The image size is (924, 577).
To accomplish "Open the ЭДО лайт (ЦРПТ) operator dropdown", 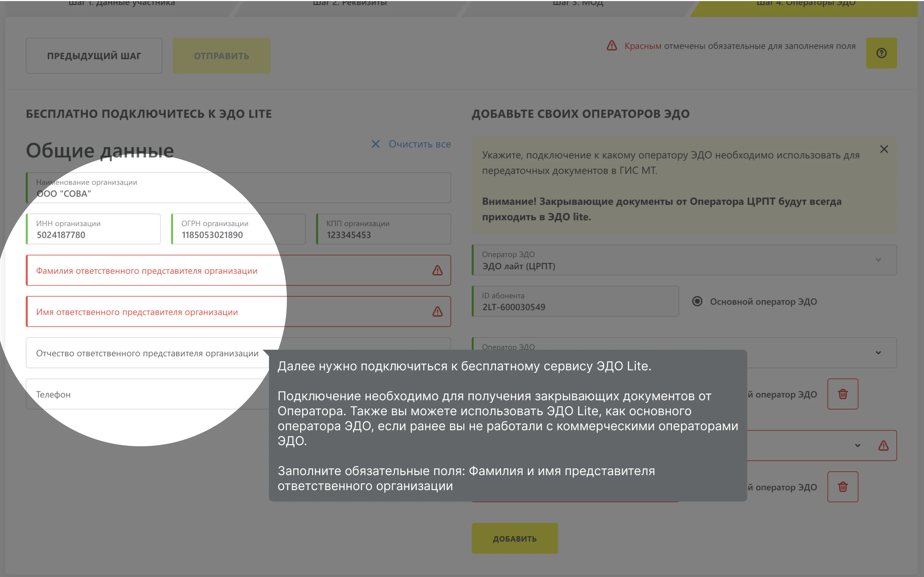I will (684, 260).
